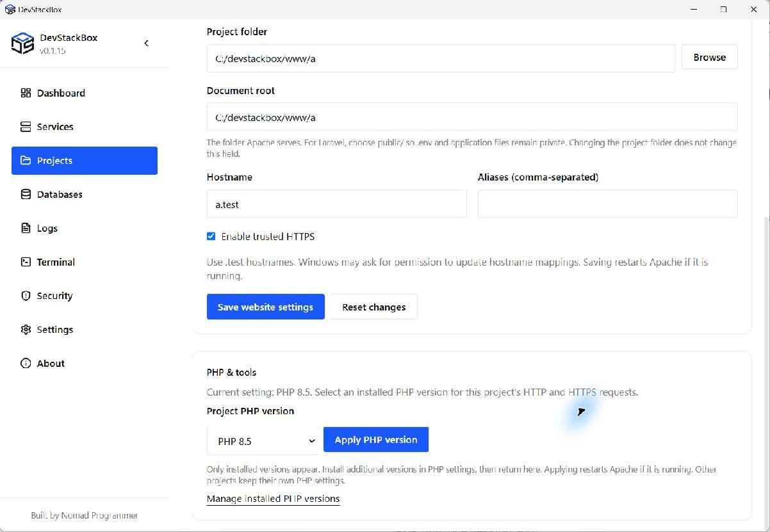Image resolution: width=770 pixels, height=532 pixels.
Task: Click the DevStackBox icon in title bar
Action: coord(10,10)
